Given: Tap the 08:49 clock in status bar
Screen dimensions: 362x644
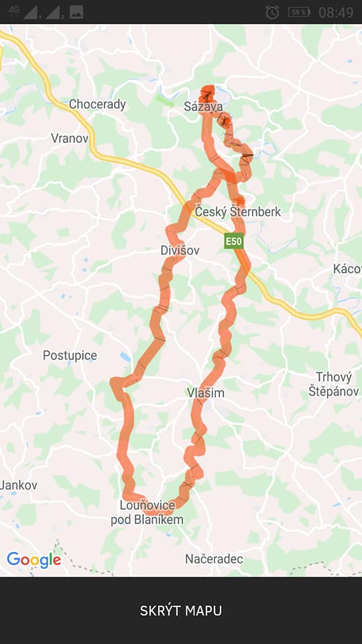Looking at the screenshot, I should click(x=336, y=12).
